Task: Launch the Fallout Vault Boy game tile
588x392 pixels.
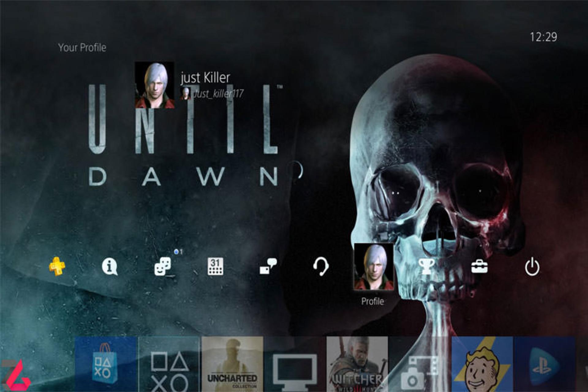Action: click(x=482, y=364)
